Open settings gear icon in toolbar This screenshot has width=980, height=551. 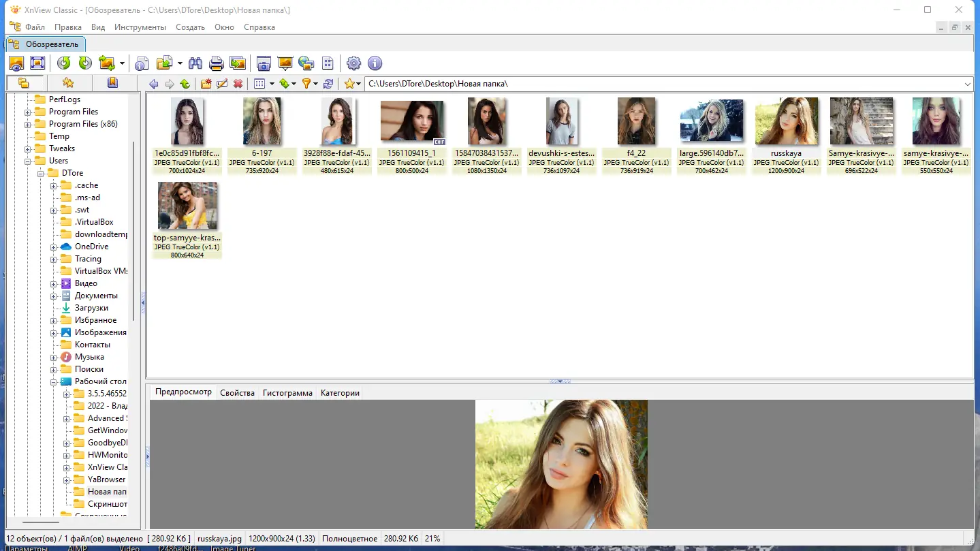pos(353,63)
